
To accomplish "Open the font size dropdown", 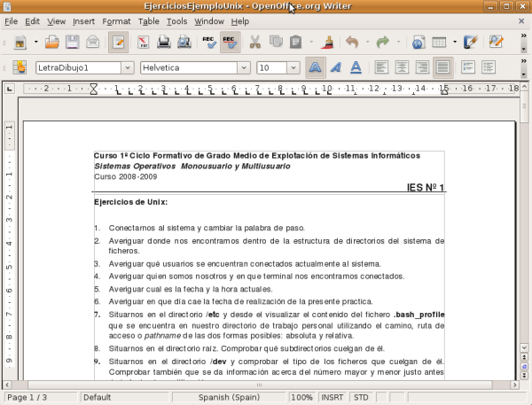I will tap(293, 67).
